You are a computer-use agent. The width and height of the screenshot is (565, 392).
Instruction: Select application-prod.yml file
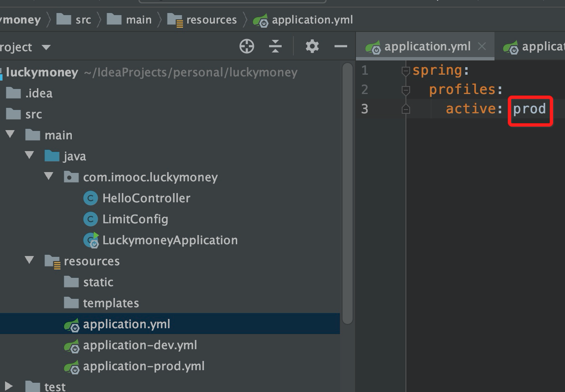click(144, 366)
